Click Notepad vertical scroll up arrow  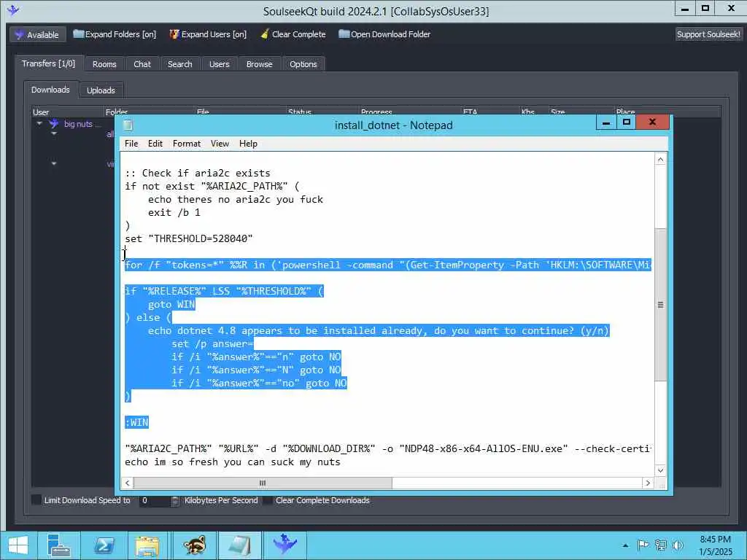pyautogui.click(x=660, y=160)
